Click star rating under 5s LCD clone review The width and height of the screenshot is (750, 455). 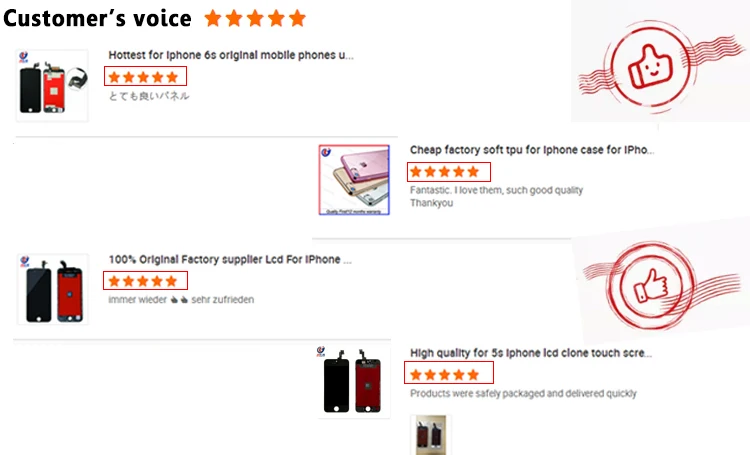(447, 374)
